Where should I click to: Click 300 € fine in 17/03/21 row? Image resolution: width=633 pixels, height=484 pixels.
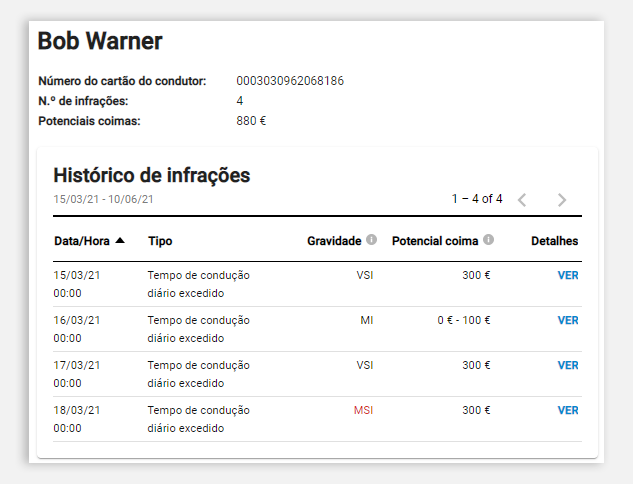[476, 365]
